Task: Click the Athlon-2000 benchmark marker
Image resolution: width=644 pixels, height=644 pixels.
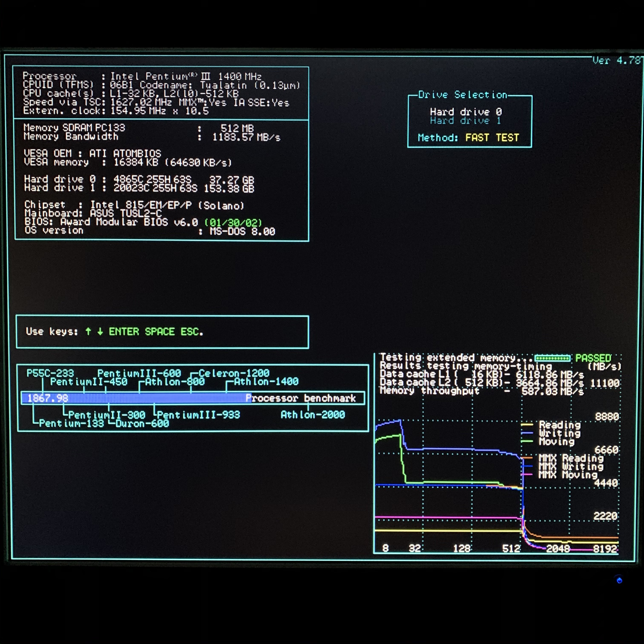Action: click(313, 415)
